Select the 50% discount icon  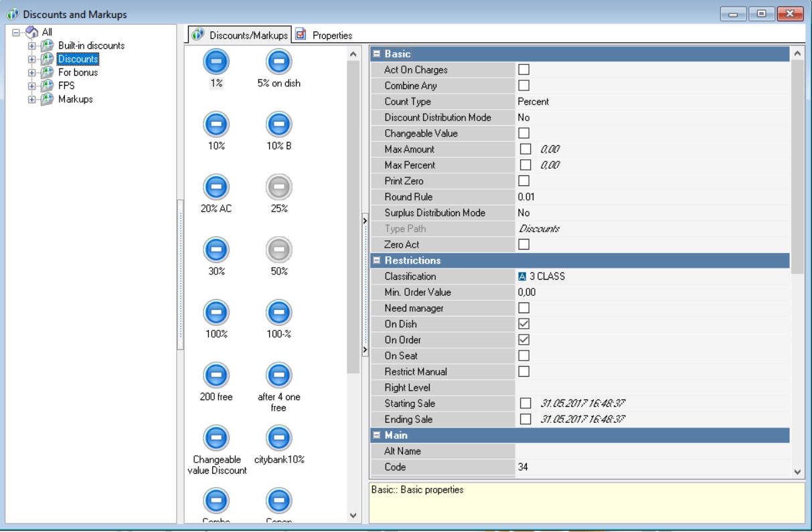[278, 250]
